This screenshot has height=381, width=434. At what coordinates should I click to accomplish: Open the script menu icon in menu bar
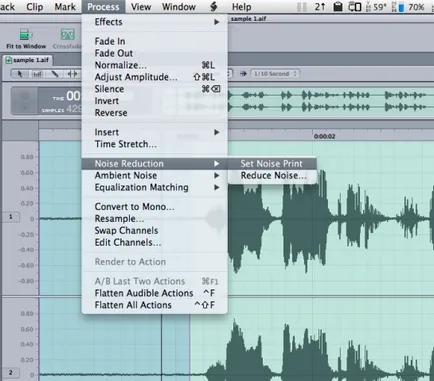[x=214, y=7]
